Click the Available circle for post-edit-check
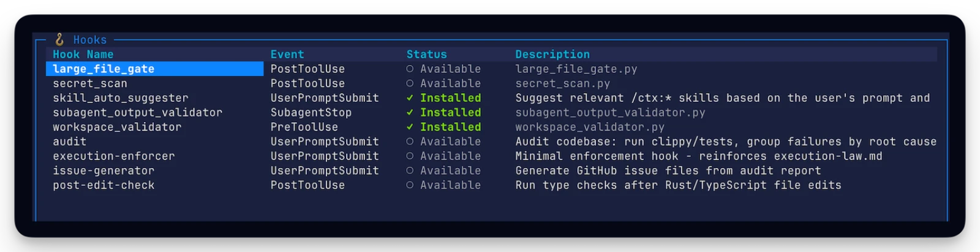 (410, 185)
